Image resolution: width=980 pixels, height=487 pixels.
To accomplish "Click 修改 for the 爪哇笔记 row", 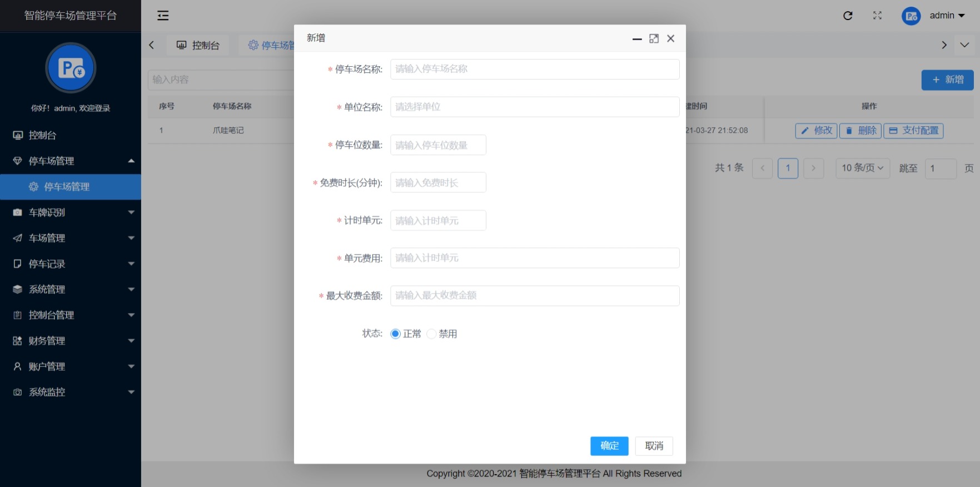I will pyautogui.click(x=816, y=131).
